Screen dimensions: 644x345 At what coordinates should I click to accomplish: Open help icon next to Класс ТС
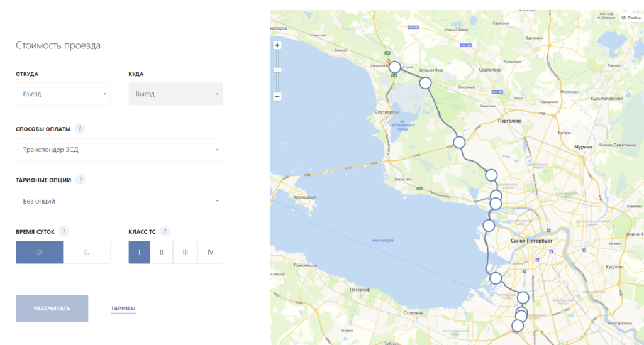coord(165,231)
